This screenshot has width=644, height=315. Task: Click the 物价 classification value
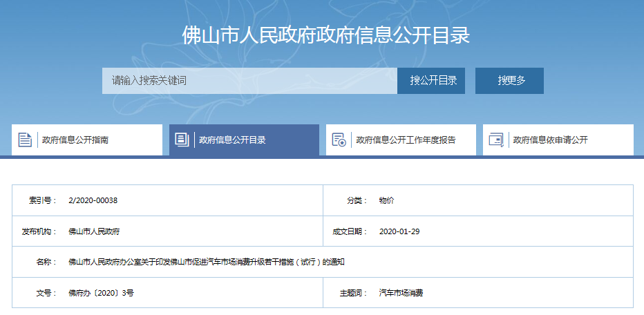tap(386, 200)
